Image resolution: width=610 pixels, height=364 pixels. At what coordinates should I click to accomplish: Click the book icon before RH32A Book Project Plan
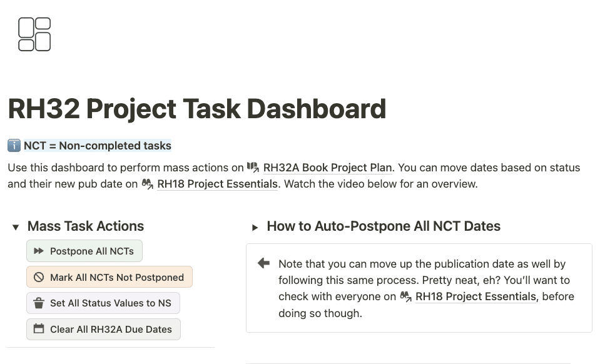click(x=253, y=167)
